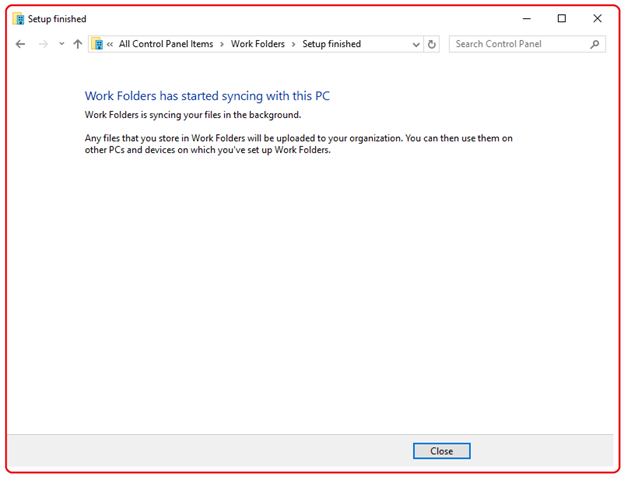Minimize the Setup finished window
Viewport: 624px width, 477px height.
pos(526,18)
